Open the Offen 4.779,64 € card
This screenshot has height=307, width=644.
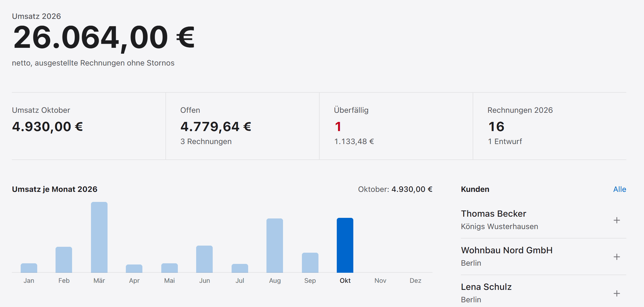(242, 126)
